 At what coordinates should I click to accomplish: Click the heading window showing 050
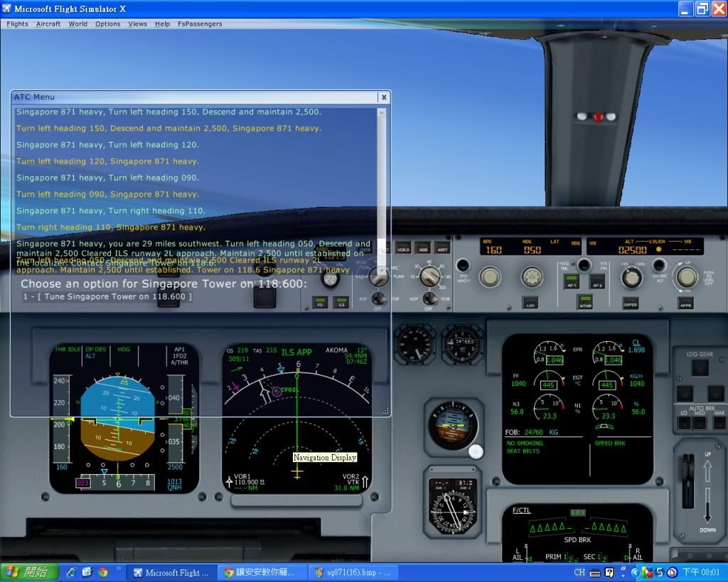coord(532,249)
